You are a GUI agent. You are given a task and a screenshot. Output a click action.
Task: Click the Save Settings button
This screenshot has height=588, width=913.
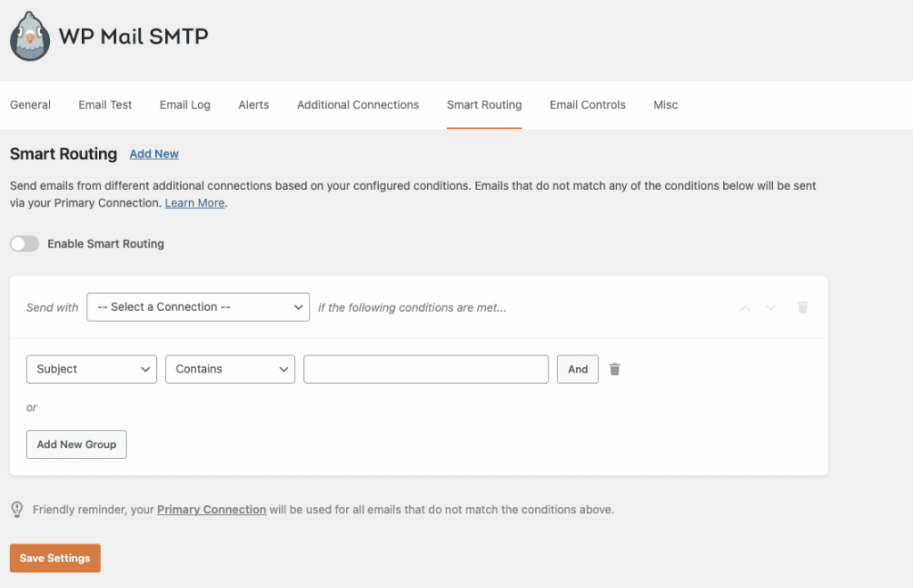[x=54, y=558]
